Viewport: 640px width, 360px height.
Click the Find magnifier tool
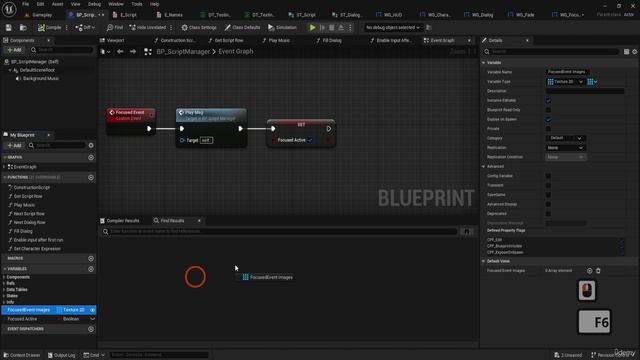pyautogui.click(x=115, y=27)
